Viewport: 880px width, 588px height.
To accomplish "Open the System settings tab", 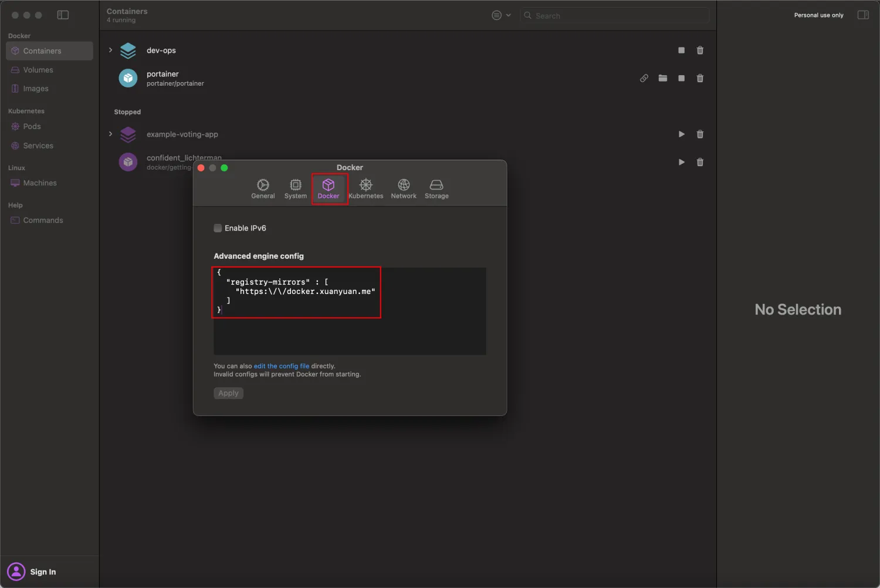I will [296, 189].
